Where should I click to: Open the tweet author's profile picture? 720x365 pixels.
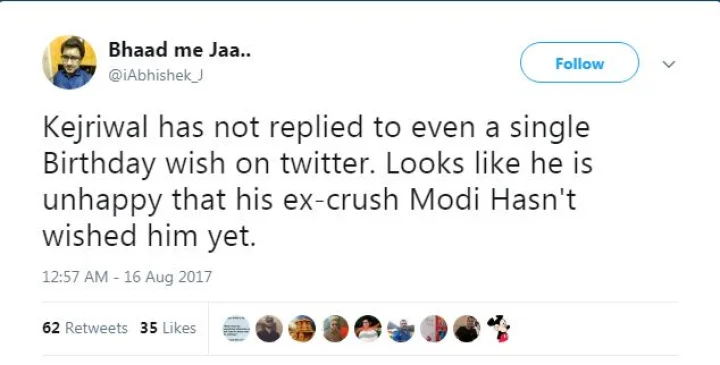(69, 62)
